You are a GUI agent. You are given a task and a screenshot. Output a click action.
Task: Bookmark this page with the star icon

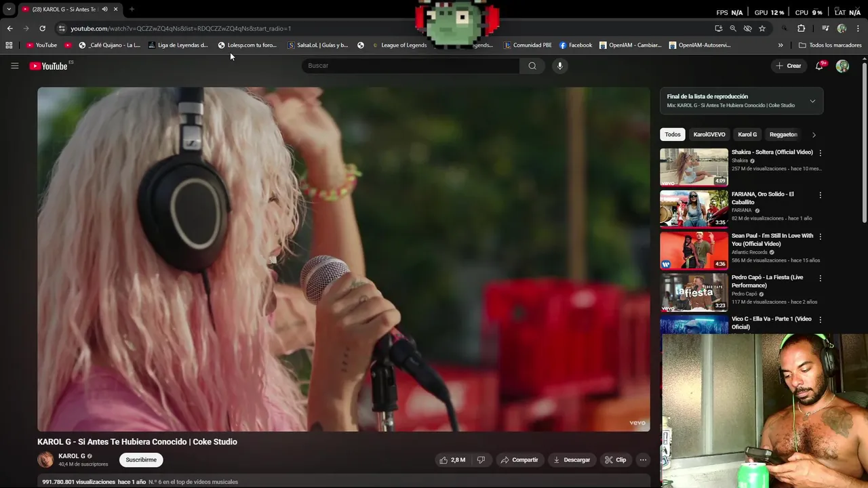point(762,28)
